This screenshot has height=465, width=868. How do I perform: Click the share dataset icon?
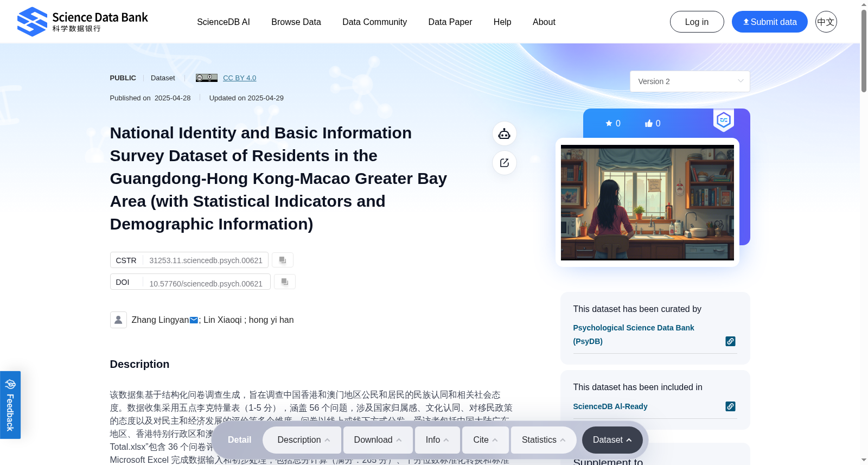[x=505, y=163]
